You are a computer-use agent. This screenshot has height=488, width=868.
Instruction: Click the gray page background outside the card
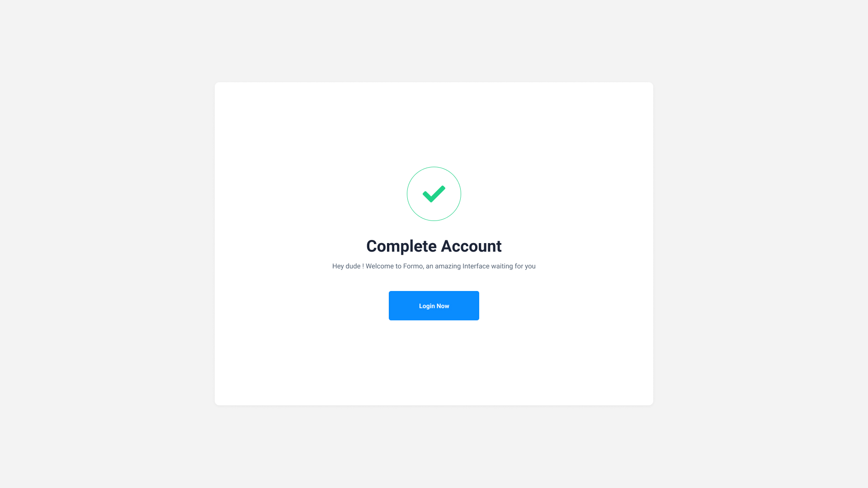[x=108, y=244]
